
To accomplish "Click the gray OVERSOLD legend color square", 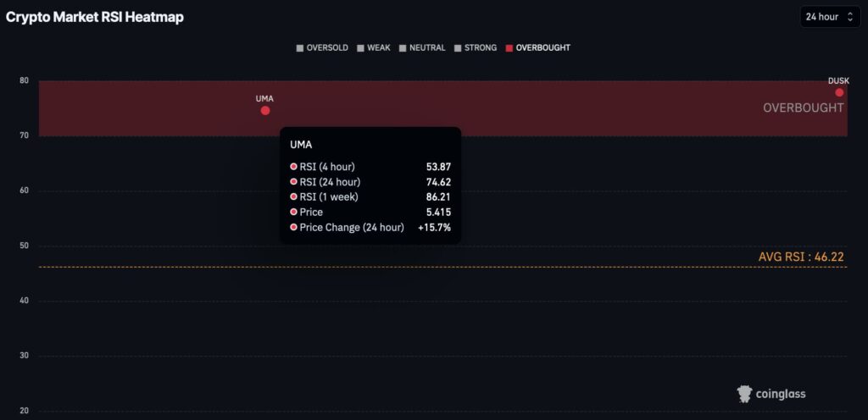I will click(300, 48).
